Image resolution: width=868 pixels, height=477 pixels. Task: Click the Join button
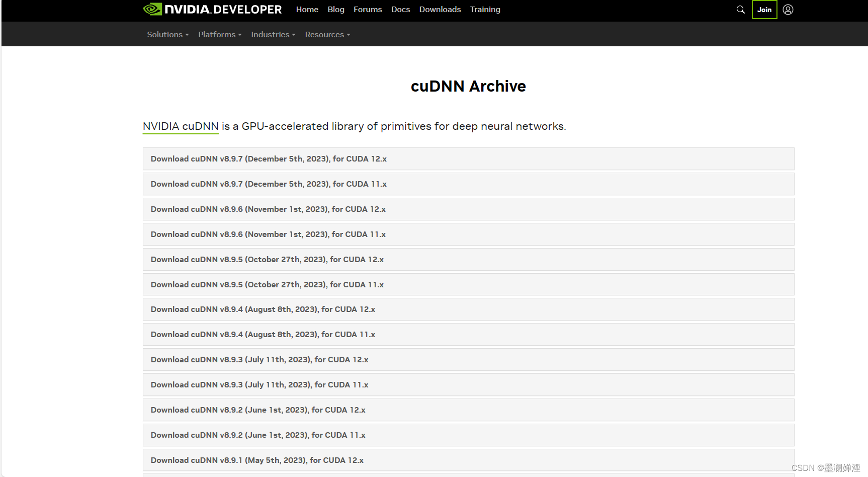764,10
